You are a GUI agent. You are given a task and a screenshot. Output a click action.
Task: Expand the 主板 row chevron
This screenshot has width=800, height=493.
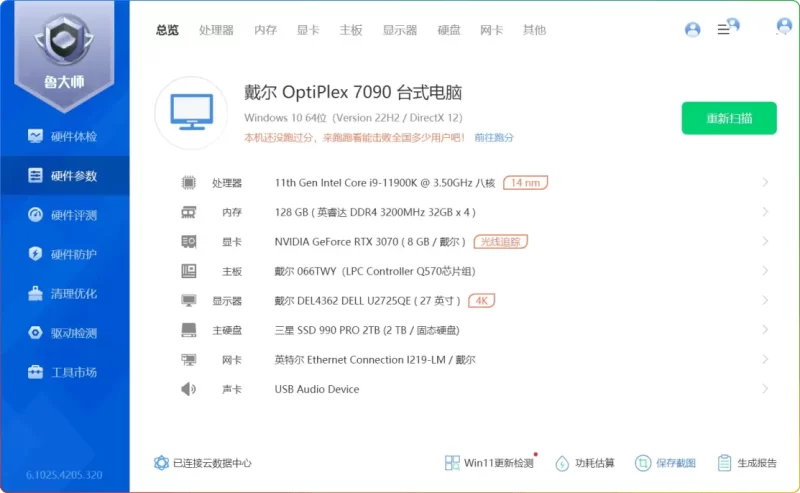765,271
